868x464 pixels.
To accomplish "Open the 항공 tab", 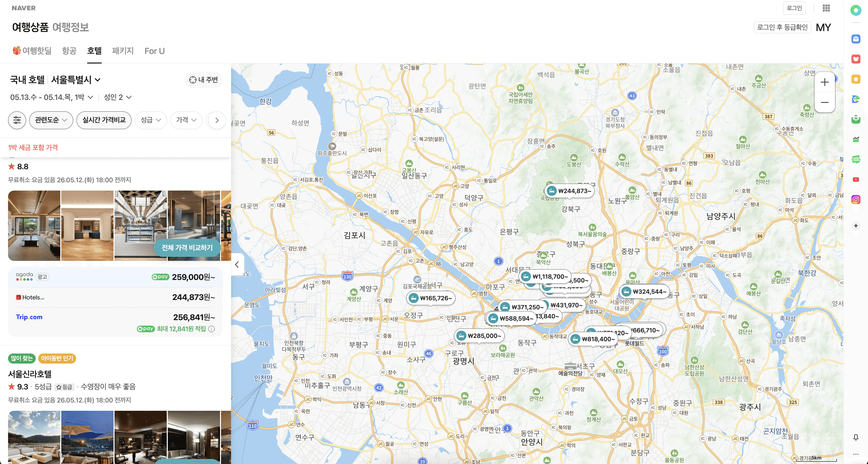I will 69,51.
